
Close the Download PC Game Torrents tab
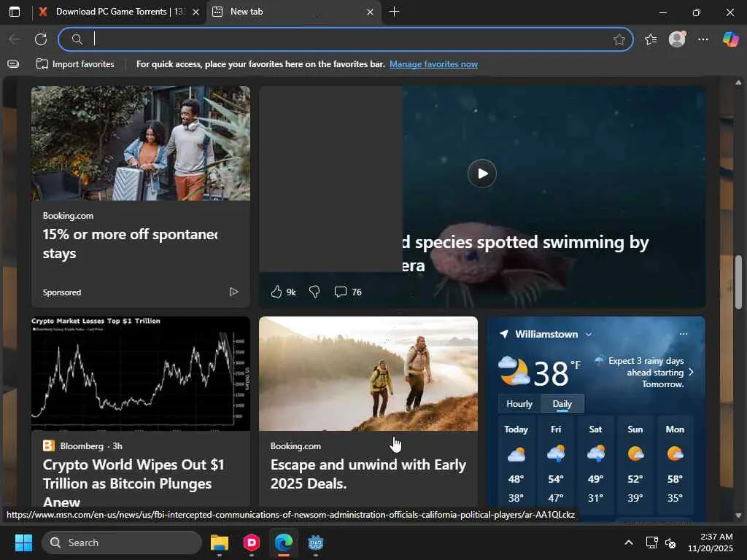[x=196, y=12]
